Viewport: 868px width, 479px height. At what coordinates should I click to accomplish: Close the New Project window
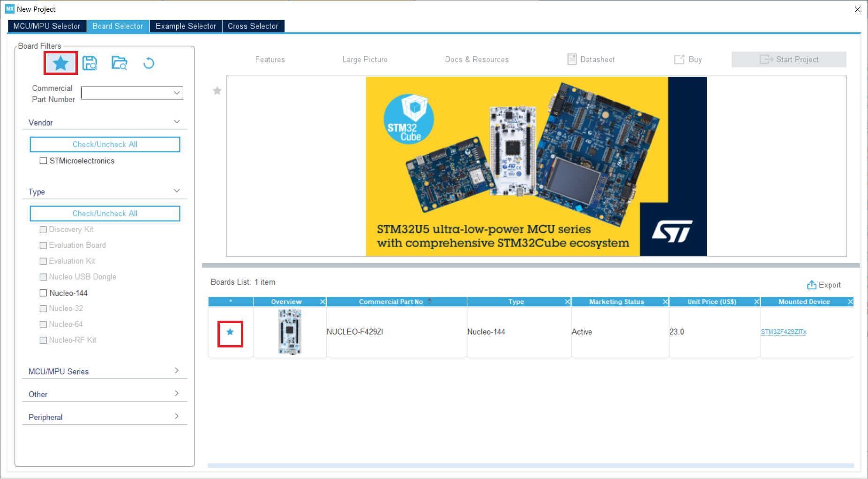pyautogui.click(x=858, y=9)
